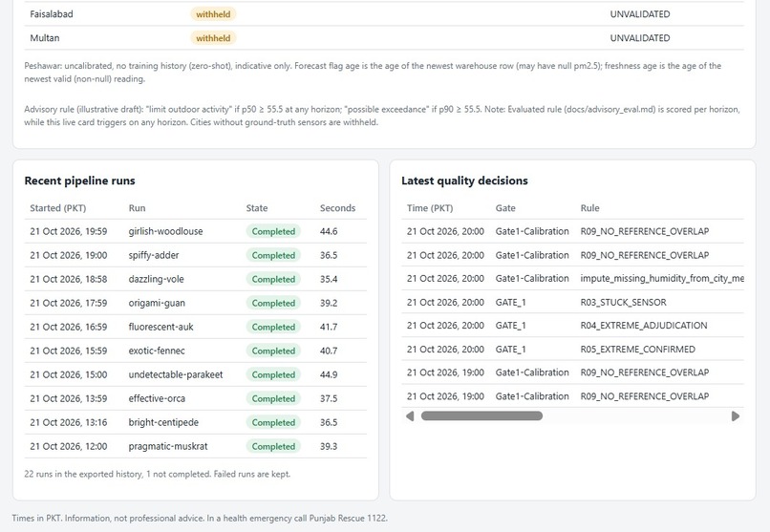Select the undetectable-parakeet run name
This screenshot has height=532, width=770.
coord(176,375)
